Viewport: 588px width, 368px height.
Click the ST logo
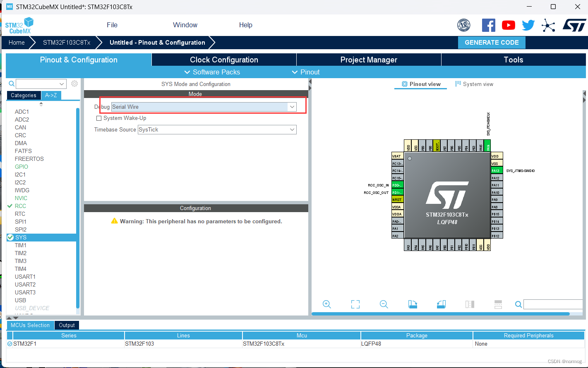(574, 25)
